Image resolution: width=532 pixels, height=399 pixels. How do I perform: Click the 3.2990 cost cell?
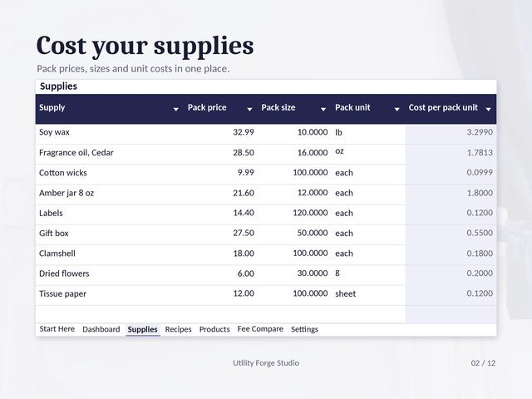point(451,132)
